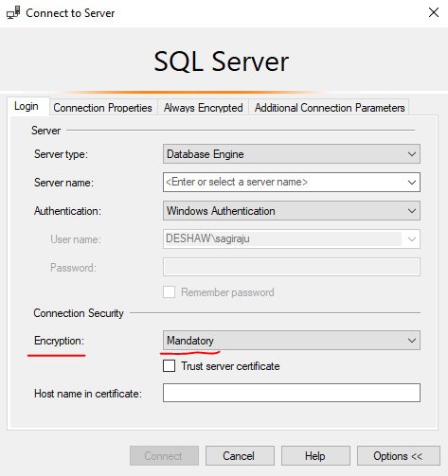Screen dimensions: 448x476
Task: Open the Server name dropdown arrow
Action: tap(412, 183)
